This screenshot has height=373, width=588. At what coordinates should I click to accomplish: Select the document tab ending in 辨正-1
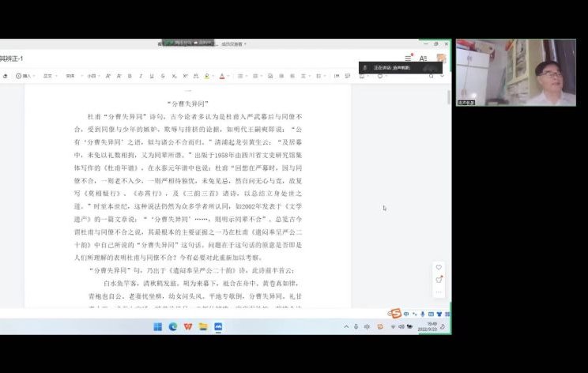(12, 58)
